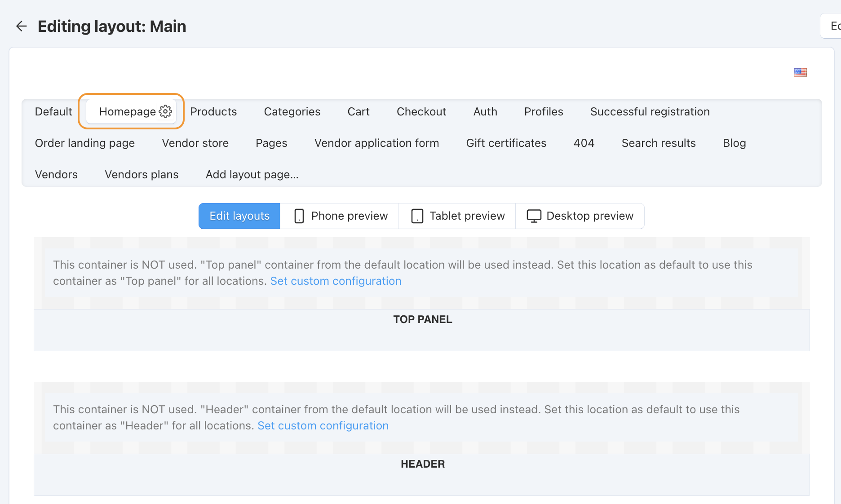This screenshot has height=504, width=841.
Task: Click the US flag language icon
Action: tap(800, 72)
